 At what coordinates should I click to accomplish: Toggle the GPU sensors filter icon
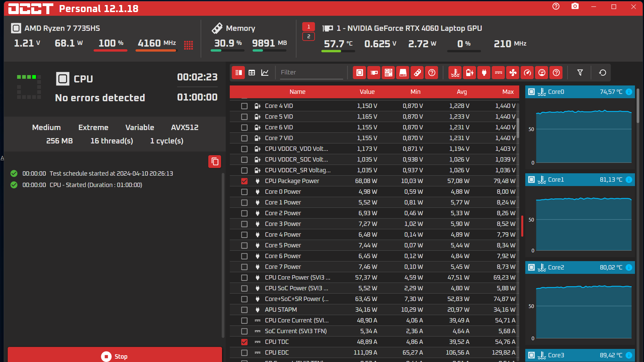click(374, 73)
